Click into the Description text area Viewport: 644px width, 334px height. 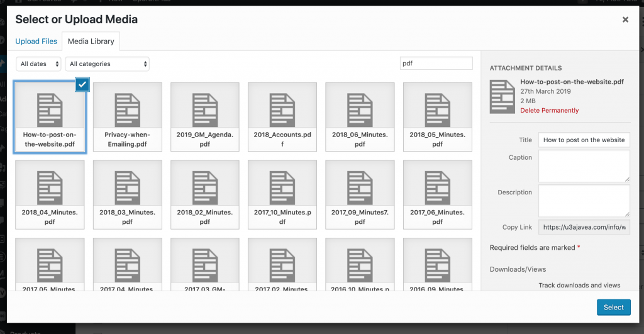point(584,201)
